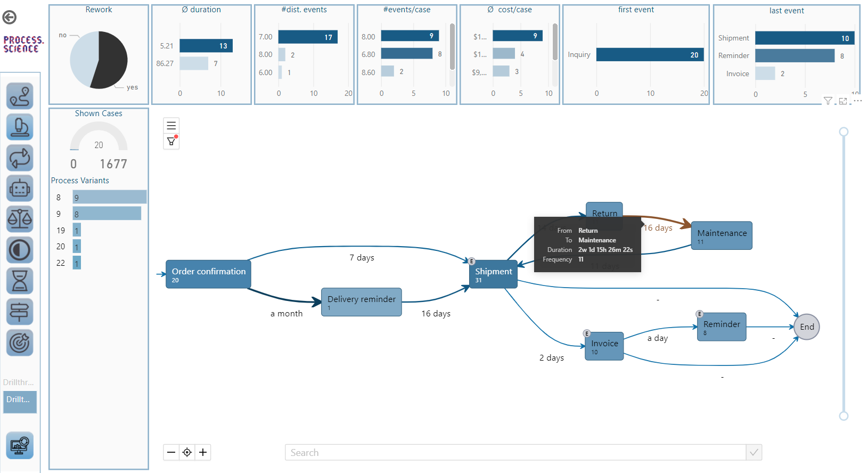Select process variant 20 bar
This screenshot has width=868, height=473.
pyautogui.click(x=77, y=247)
